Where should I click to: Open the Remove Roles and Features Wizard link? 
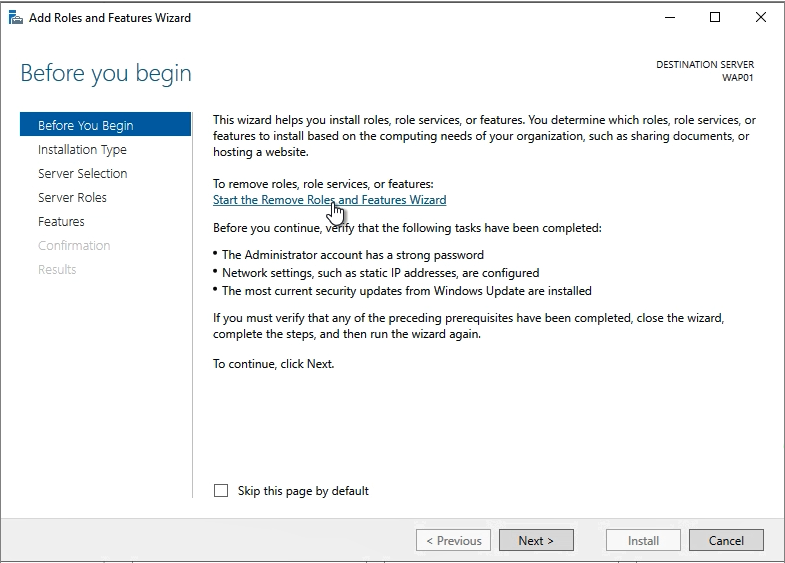point(329,200)
